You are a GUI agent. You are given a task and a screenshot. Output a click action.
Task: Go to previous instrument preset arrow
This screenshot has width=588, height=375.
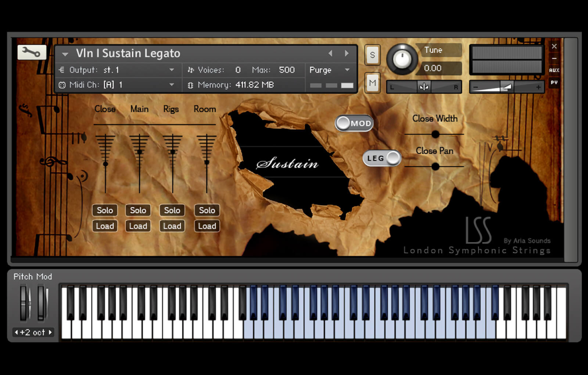tap(330, 53)
